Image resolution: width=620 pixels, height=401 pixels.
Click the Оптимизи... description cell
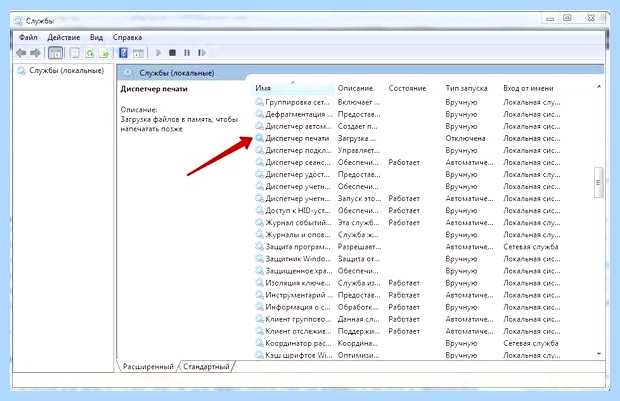(x=358, y=355)
